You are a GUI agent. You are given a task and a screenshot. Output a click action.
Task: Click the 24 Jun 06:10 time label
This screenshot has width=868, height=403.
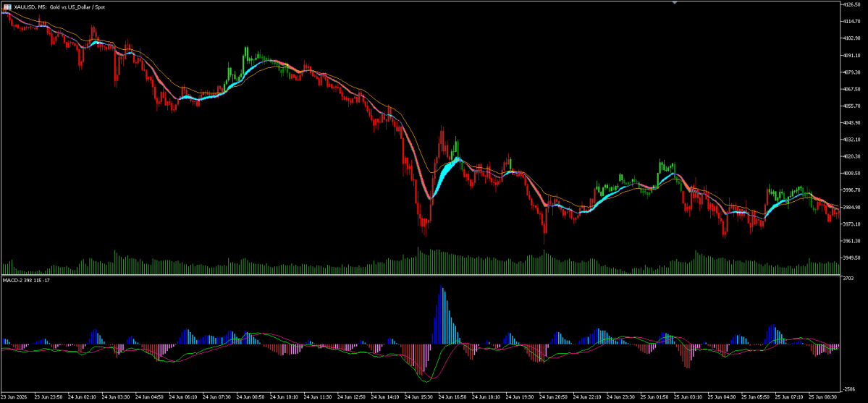tap(182, 397)
